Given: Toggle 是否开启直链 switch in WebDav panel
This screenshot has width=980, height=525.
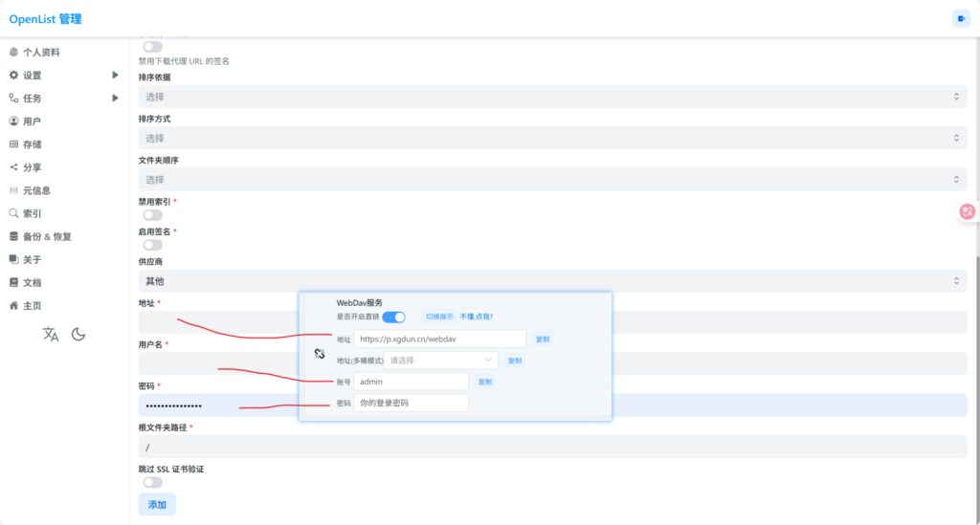Looking at the screenshot, I should [x=393, y=317].
